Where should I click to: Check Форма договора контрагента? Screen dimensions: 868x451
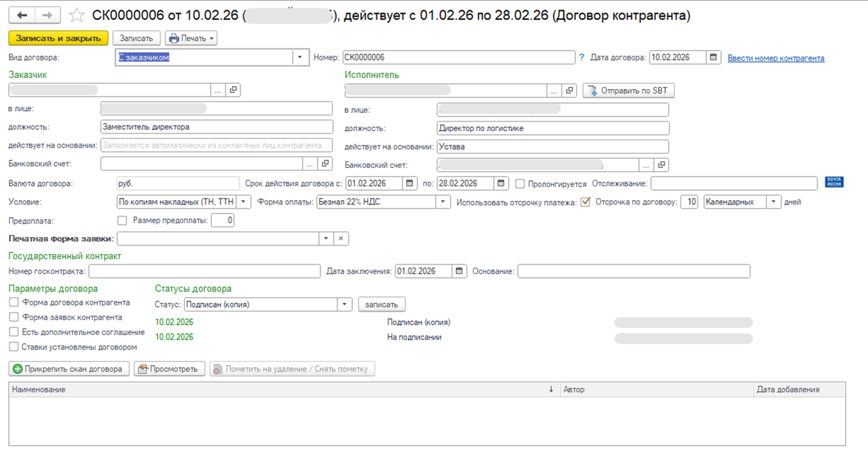(14, 302)
